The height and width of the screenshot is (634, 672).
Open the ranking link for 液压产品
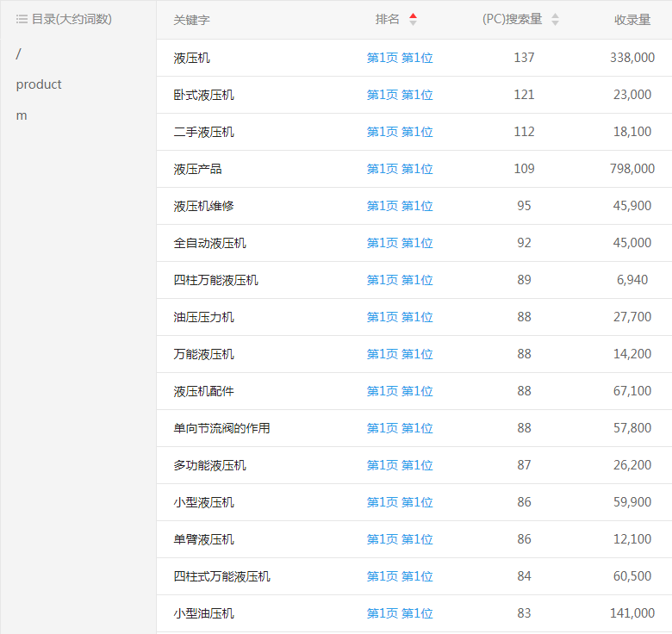pos(400,169)
